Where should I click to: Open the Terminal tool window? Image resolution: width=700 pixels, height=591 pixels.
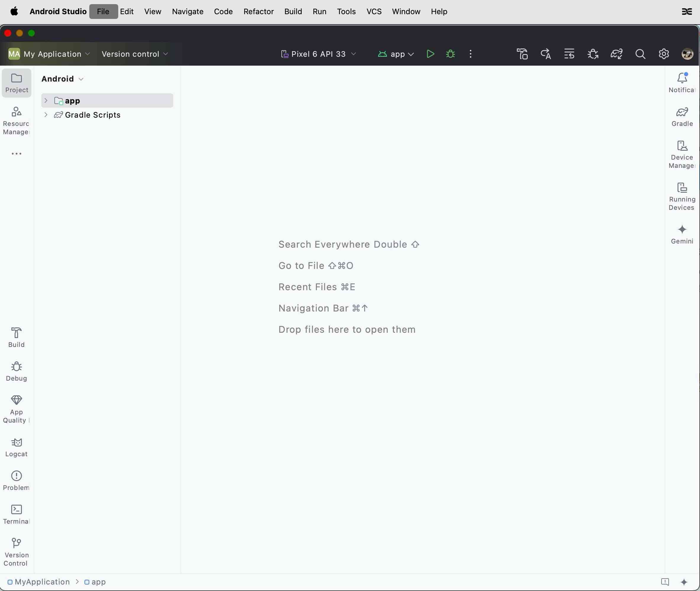click(x=16, y=514)
